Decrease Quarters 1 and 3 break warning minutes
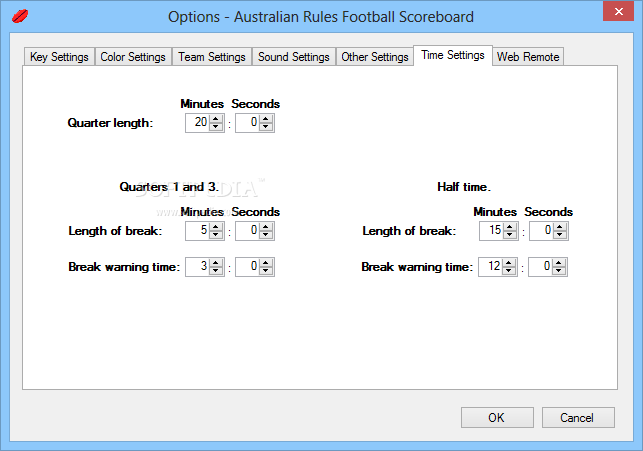Viewport: 643px width, 451px height. [216, 271]
